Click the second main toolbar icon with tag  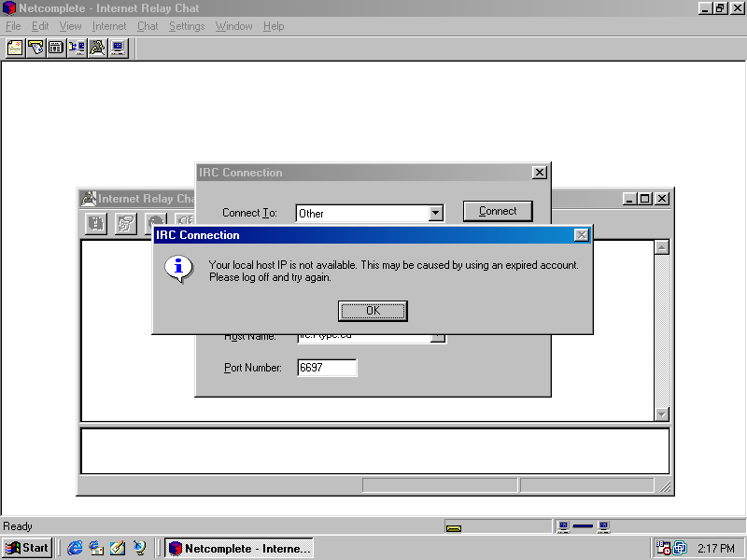(x=35, y=48)
